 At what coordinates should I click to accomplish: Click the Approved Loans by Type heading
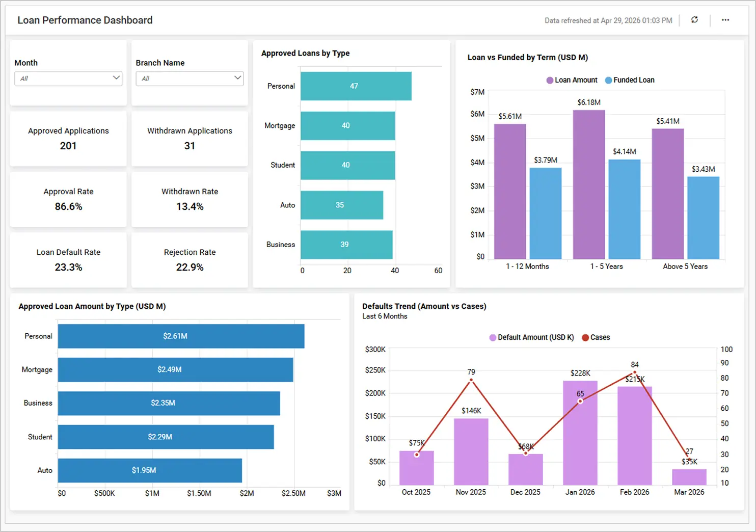click(306, 53)
